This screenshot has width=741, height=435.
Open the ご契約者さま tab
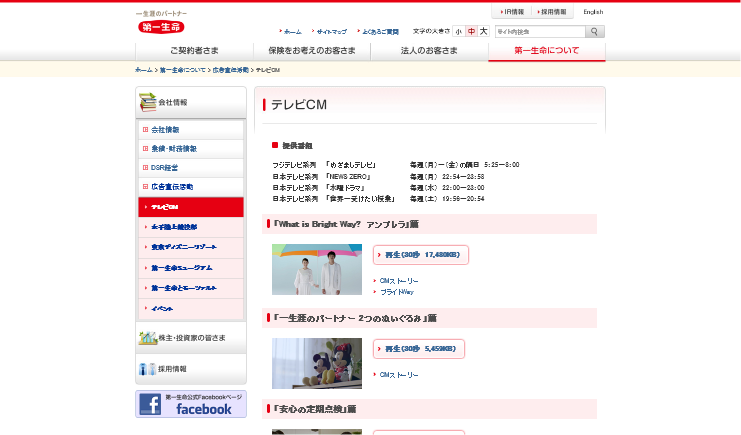point(194,51)
